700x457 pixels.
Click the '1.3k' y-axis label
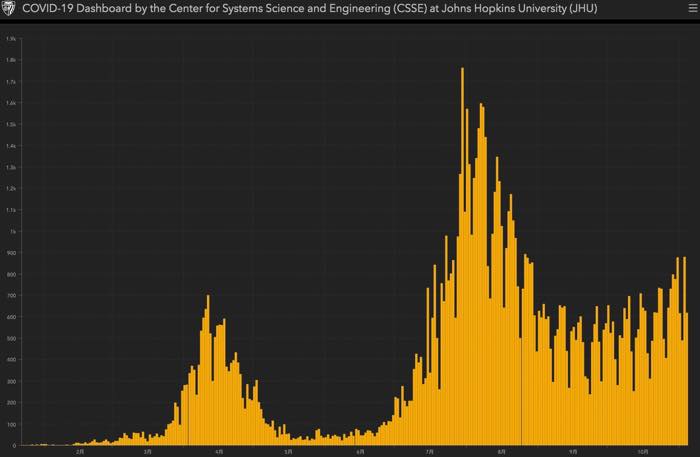(11, 167)
